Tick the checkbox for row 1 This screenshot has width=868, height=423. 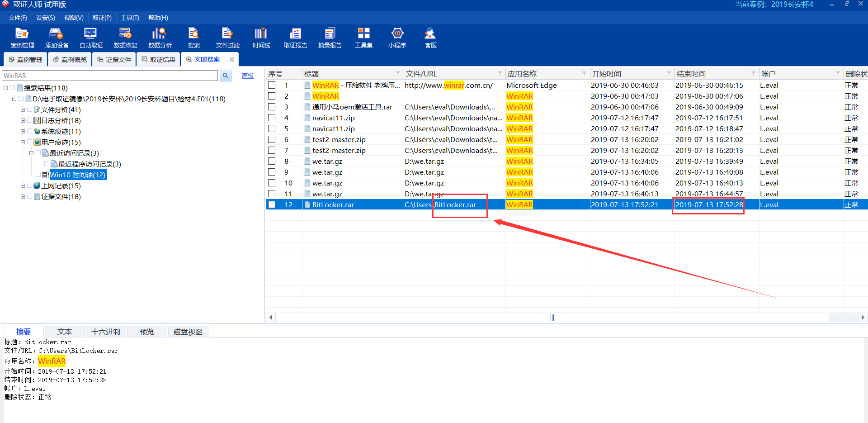[x=272, y=85]
